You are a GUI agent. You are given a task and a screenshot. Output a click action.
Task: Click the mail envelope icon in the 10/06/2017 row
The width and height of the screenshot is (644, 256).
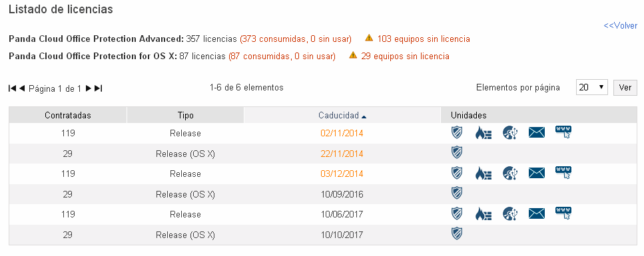(x=536, y=213)
